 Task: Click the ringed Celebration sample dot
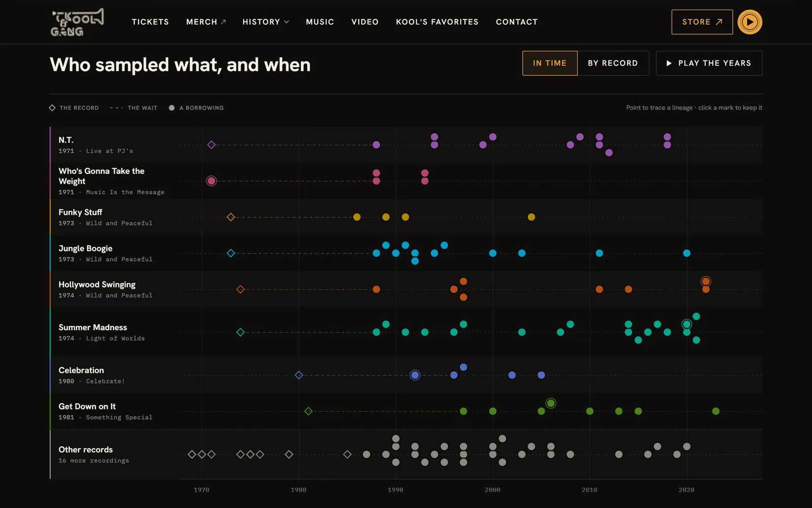(x=415, y=375)
